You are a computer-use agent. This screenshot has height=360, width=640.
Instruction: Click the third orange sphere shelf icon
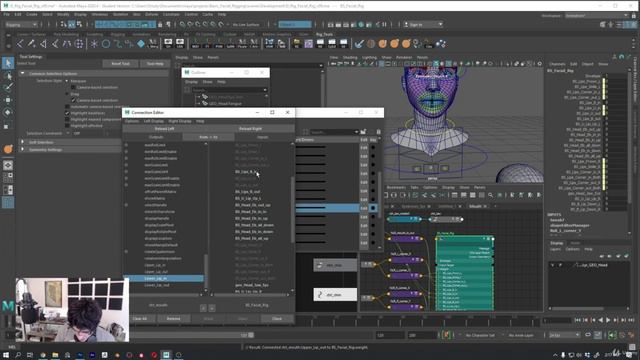pos(406,43)
